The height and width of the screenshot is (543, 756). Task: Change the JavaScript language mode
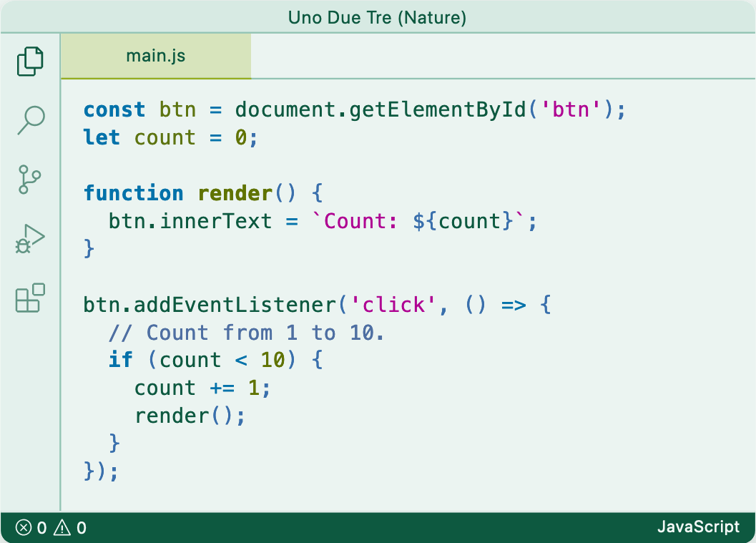click(697, 527)
